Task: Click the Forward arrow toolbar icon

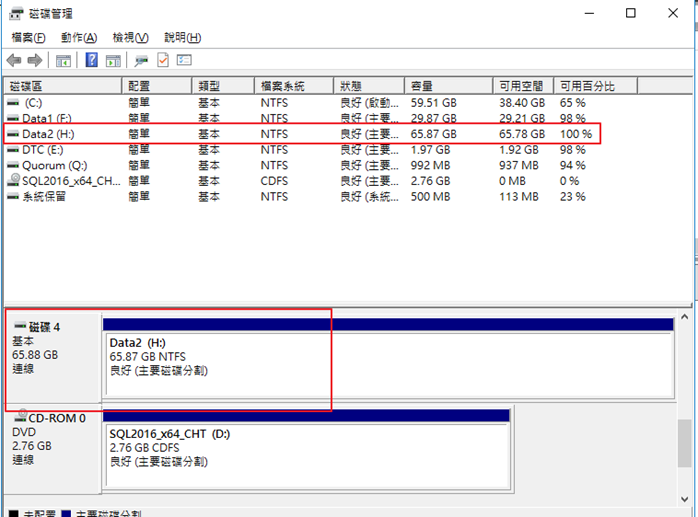Action: click(x=35, y=60)
